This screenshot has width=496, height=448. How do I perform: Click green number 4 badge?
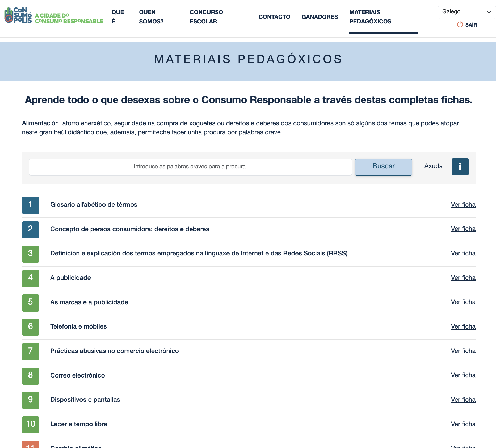(x=31, y=278)
